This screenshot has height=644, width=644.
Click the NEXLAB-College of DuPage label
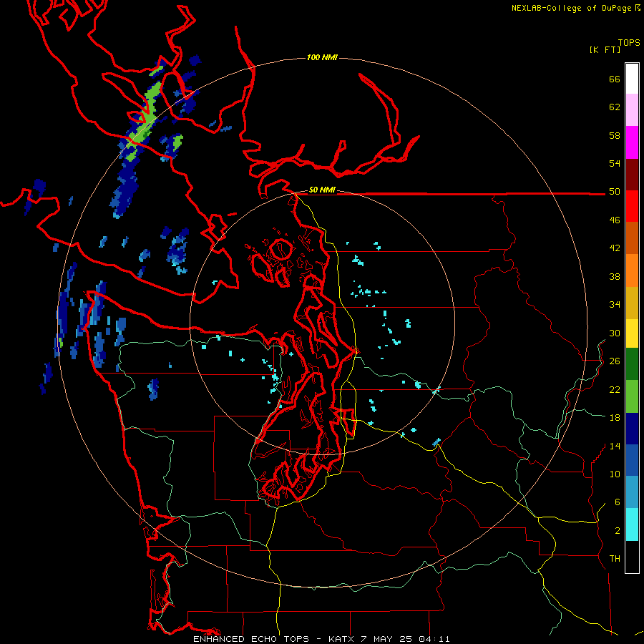(575, 8)
